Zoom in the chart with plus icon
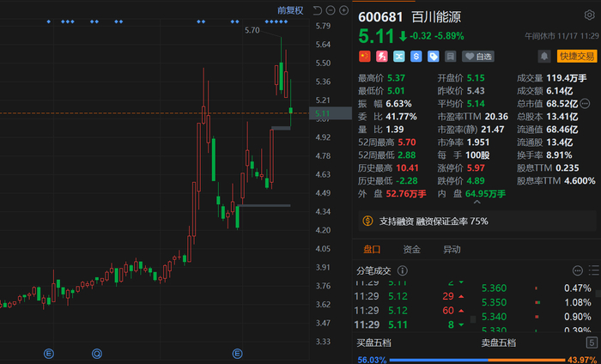Viewport: 601px width, 364px height. [x=343, y=10]
